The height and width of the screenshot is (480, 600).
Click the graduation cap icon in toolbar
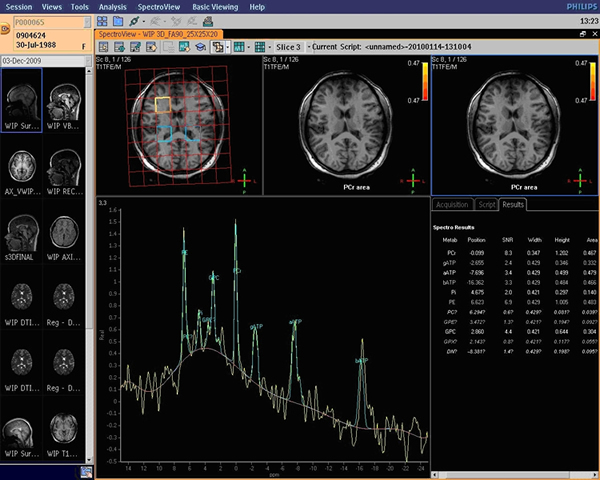(201, 47)
